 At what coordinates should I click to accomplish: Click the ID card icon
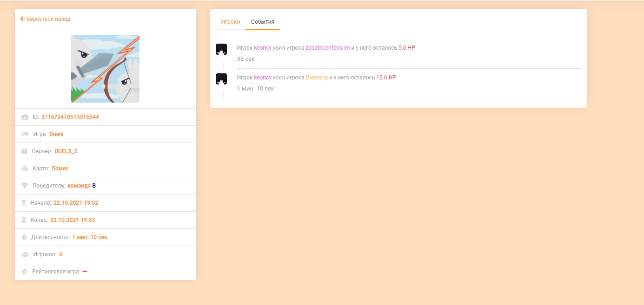tap(25, 117)
